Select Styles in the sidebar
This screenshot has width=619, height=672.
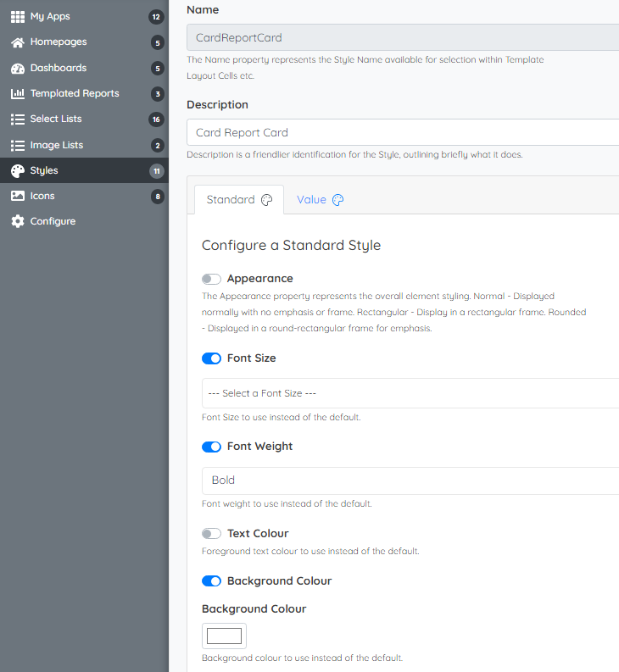click(x=84, y=170)
